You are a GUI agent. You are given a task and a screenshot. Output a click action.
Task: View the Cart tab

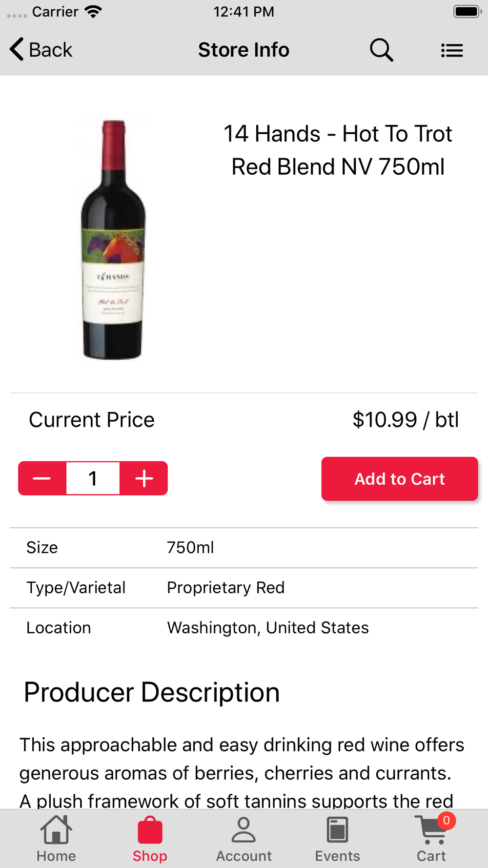431,840
